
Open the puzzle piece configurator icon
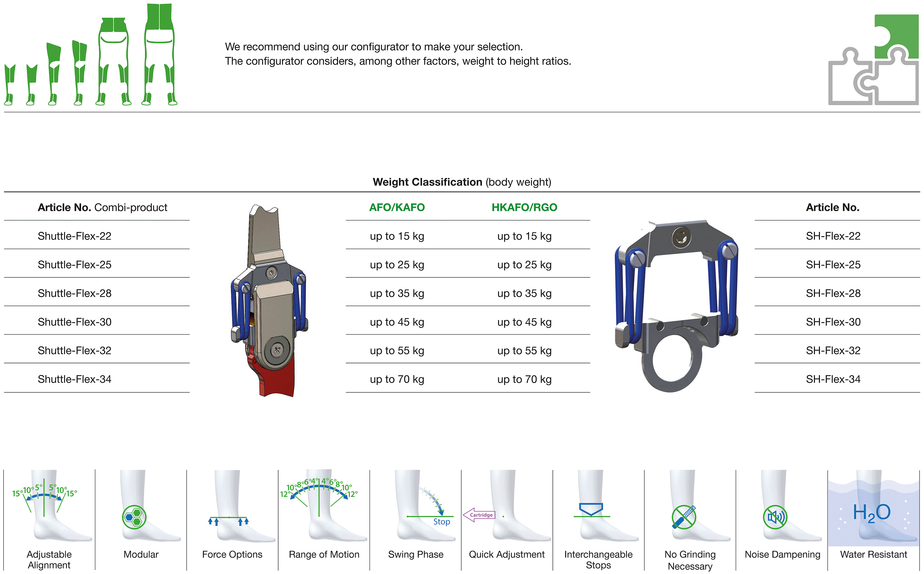pyautogui.click(x=873, y=60)
